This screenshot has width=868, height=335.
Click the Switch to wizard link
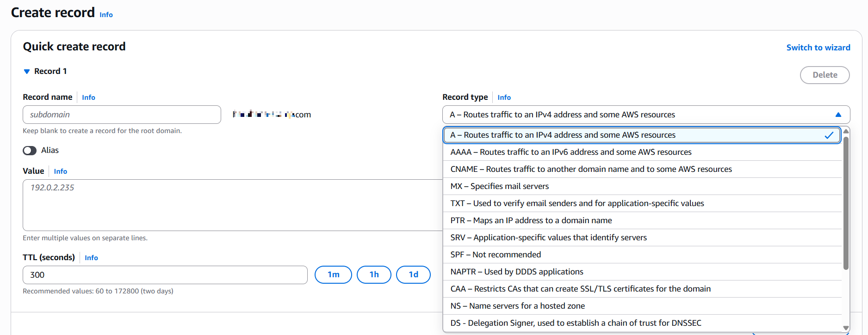(818, 48)
